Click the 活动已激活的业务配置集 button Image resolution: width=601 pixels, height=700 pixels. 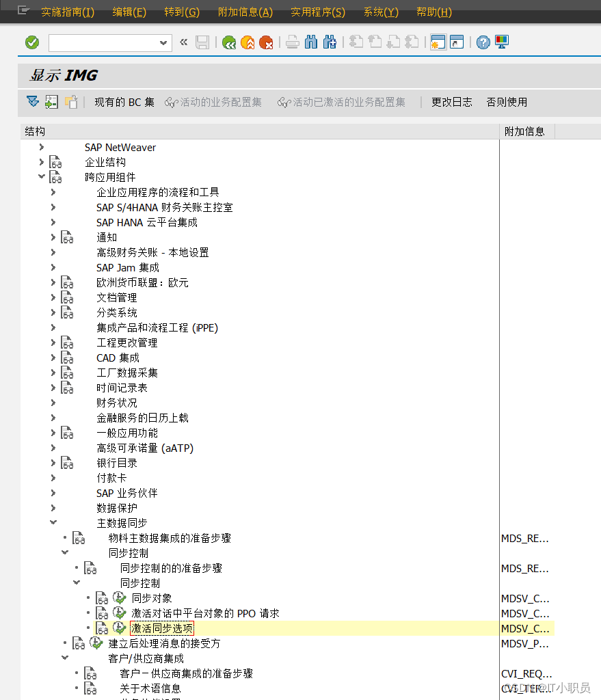coord(341,103)
